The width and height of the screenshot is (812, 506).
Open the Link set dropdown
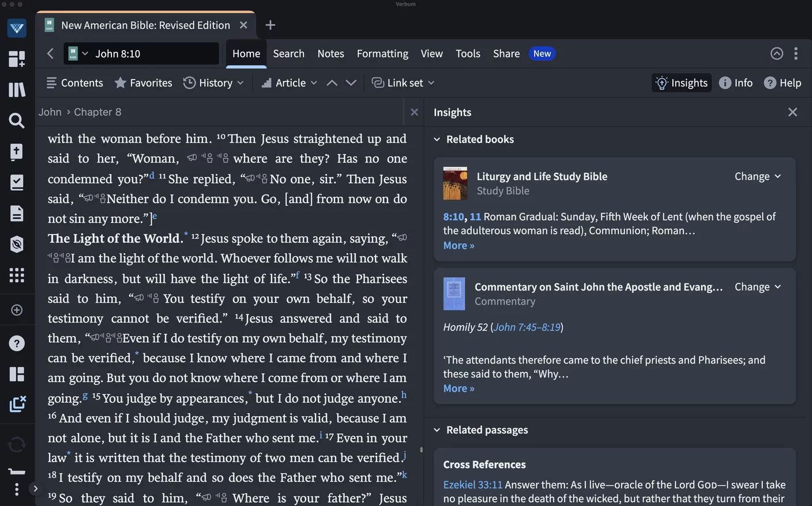(403, 83)
